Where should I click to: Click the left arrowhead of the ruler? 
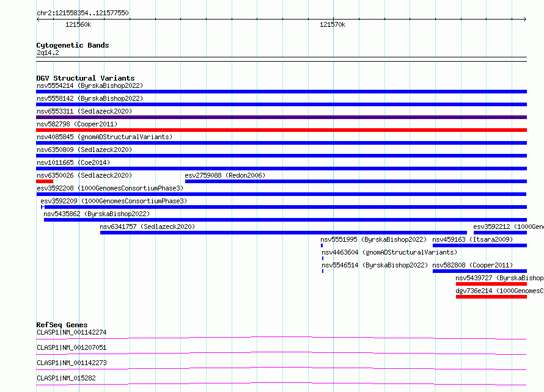pyautogui.click(x=38, y=20)
